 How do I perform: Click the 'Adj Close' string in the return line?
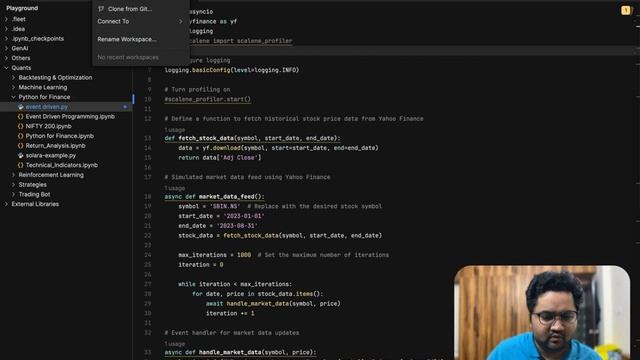[x=238, y=158]
